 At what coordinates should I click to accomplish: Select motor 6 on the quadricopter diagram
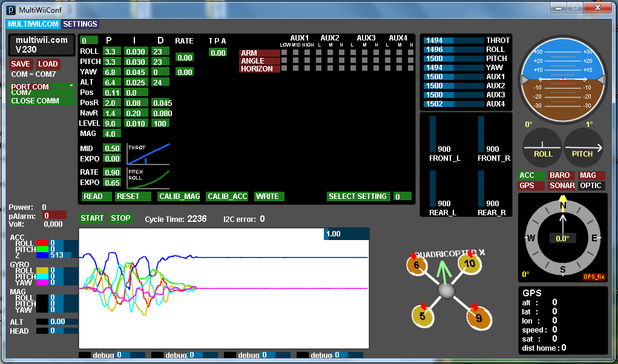coord(417,264)
